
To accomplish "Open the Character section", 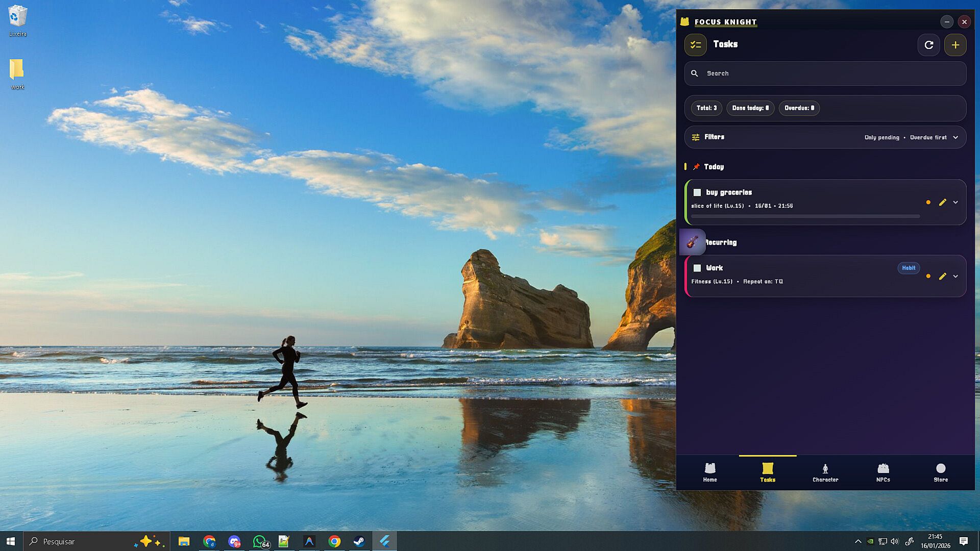I will [x=825, y=472].
